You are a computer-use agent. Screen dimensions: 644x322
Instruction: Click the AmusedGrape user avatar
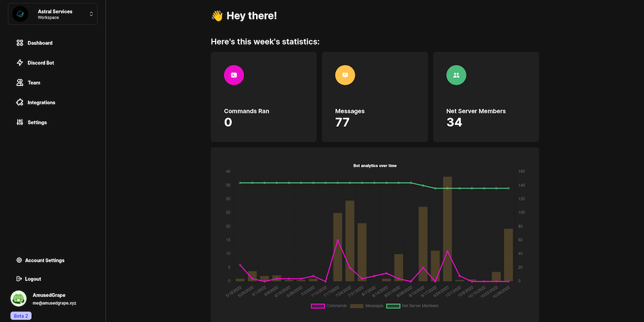[19, 299]
